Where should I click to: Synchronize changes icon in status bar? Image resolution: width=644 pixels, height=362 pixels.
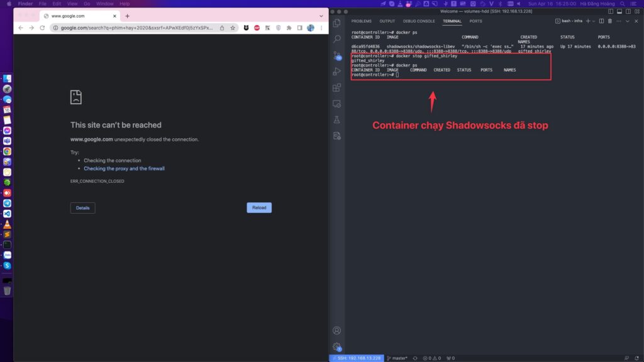[x=415, y=358]
